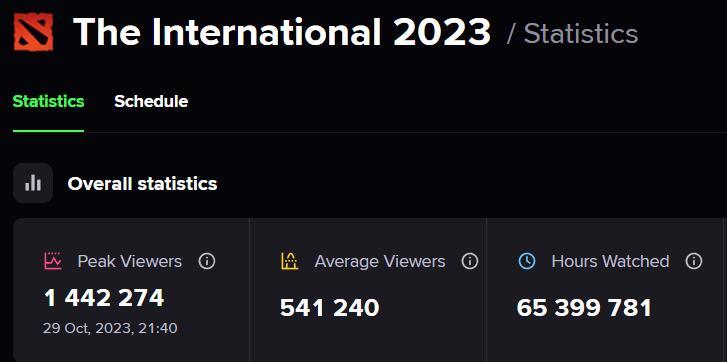Select the 65 399 781 hours value

pyautogui.click(x=584, y=308)
